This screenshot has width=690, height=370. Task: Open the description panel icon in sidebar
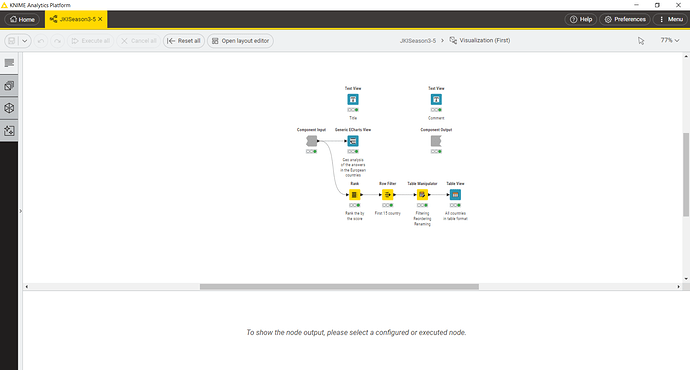[9, 63]
